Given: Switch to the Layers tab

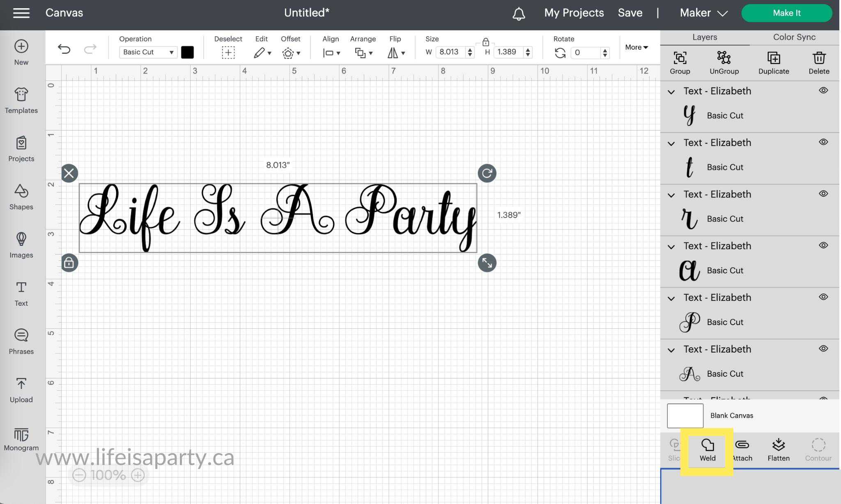Looking at the screenshot, I should pyautogui.click(x=705, y=37).
